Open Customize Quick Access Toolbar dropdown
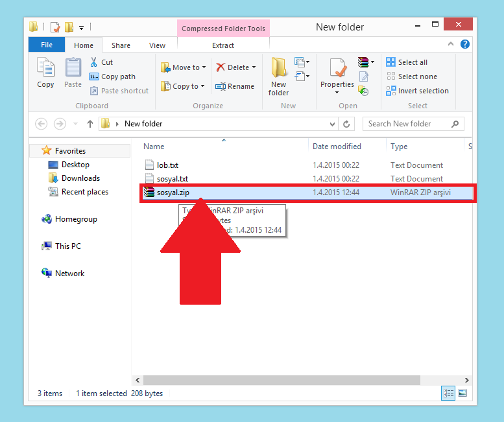The image size is (504, 422). click(82, 28)
